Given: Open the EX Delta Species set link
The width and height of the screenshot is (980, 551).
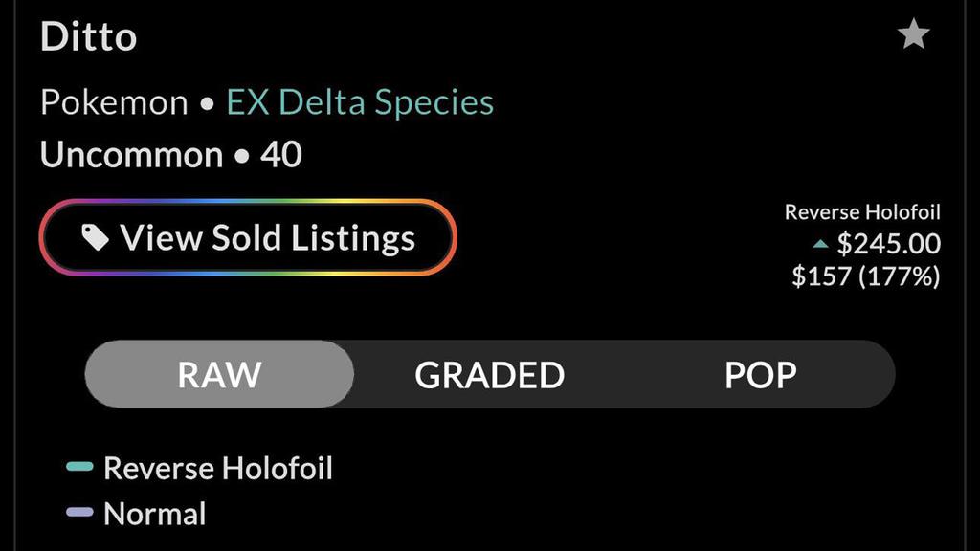Looking at the screenshot, I should [360, 102].
